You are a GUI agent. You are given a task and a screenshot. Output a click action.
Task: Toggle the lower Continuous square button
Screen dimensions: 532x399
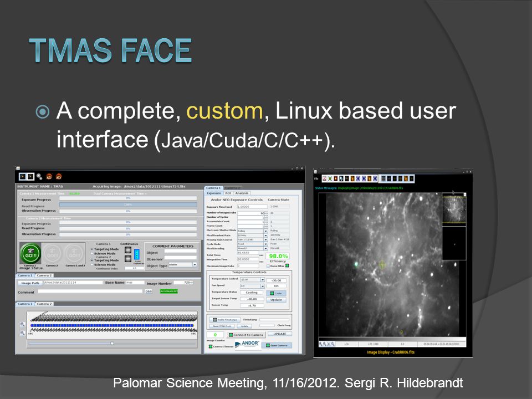coord(128,259)
